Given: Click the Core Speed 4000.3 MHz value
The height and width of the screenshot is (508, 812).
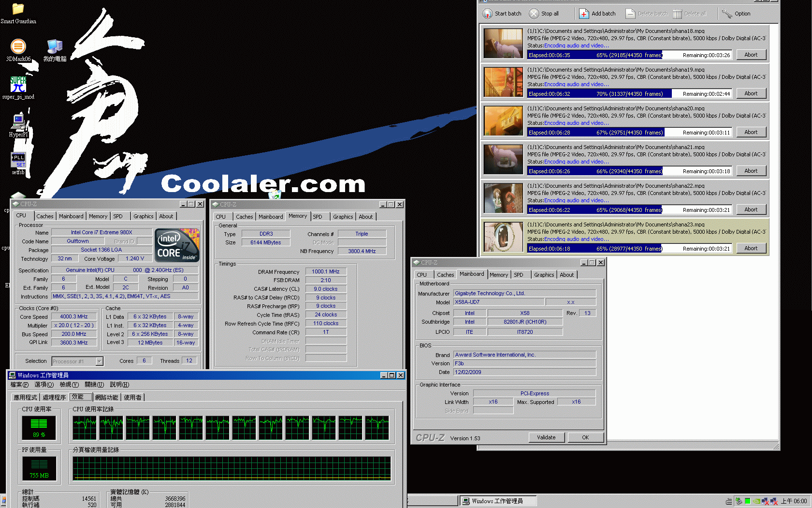Looking at the screenshot, I should click(x=74, y=316).
